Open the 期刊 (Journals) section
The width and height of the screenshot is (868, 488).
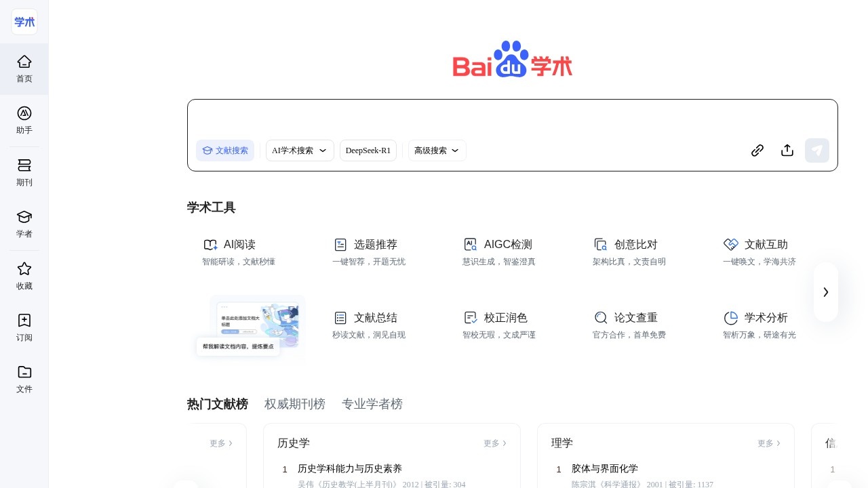point(24,173)
